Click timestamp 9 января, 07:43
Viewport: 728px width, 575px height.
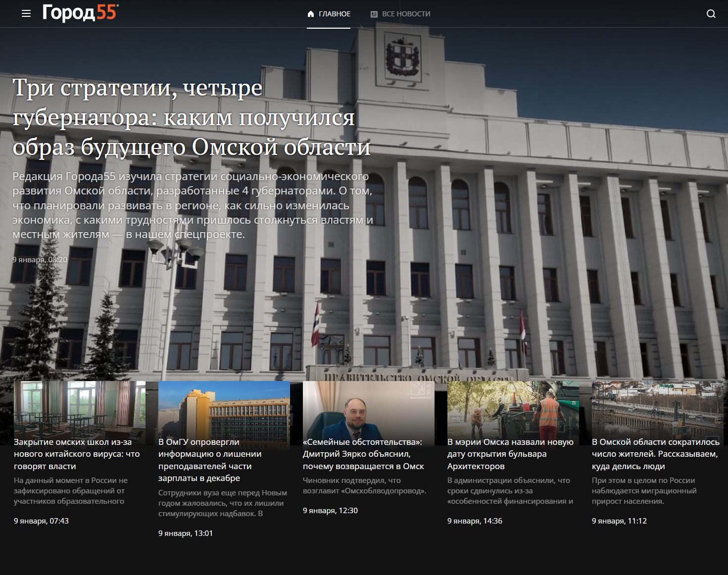(41, 521)
